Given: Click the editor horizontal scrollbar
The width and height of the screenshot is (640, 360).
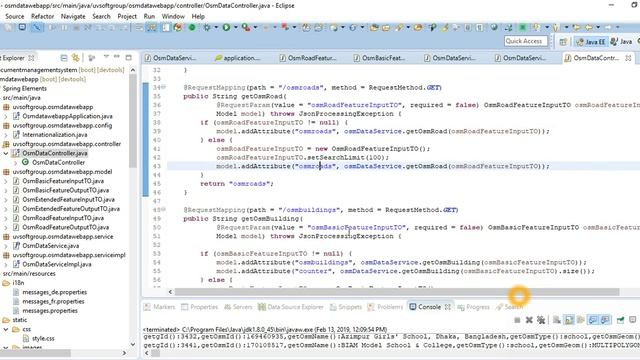Looking at the screenshot, I should click(x=397, y=292).
